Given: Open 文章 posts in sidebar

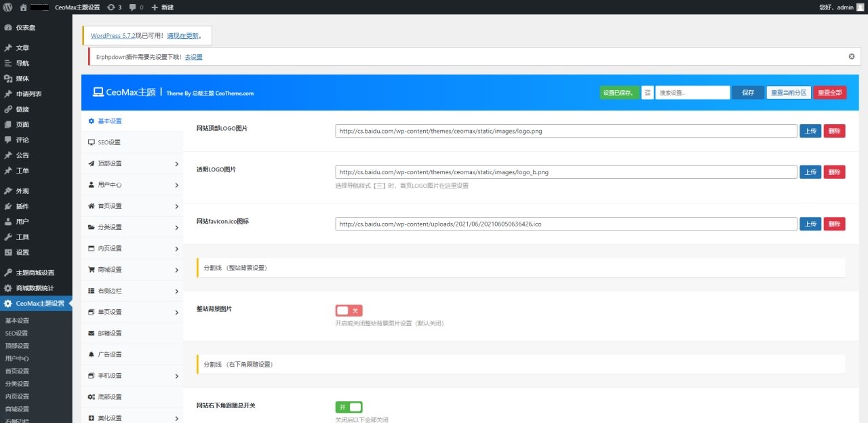Looking at the screenshot, I should point(36,48).
